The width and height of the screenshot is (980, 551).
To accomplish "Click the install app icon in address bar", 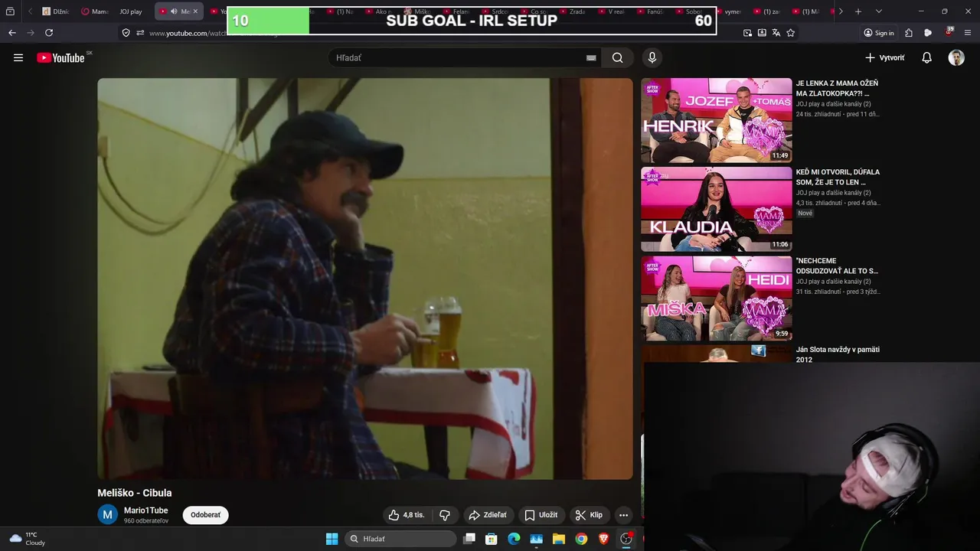I will tap(762, 33).
